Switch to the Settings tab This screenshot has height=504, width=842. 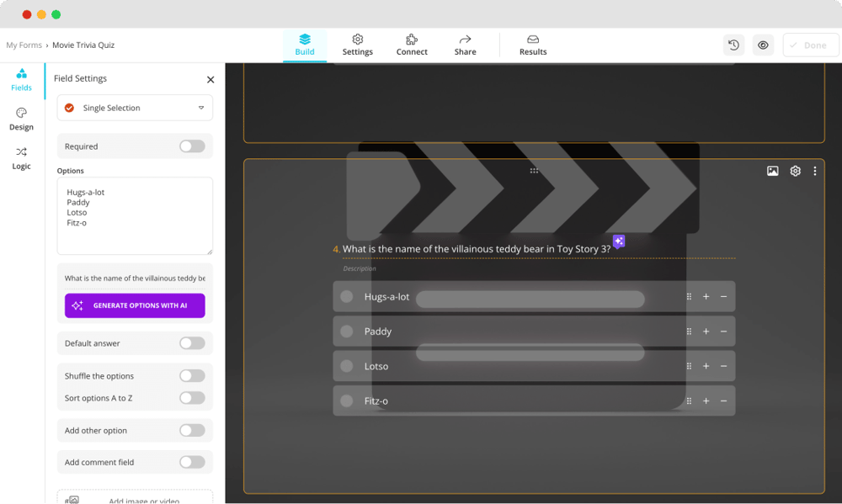pos(357,45)
